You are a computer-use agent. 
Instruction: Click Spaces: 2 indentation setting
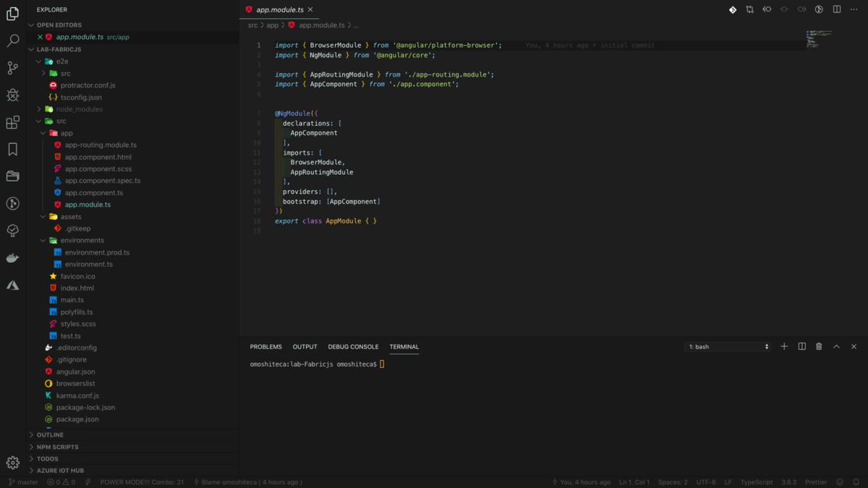pyautogui.click(x=673, y=482)
